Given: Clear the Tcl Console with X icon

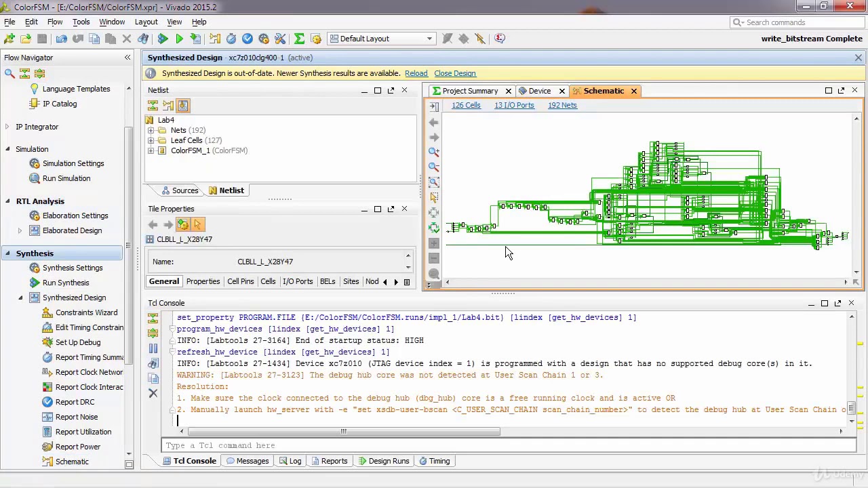Looking at the screenshot, I should tap(153, 393).
